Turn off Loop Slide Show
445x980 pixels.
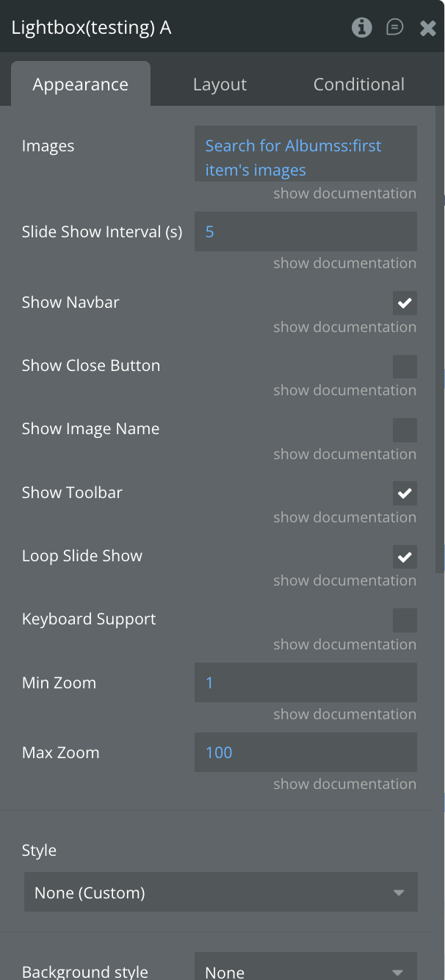point(405,557)
